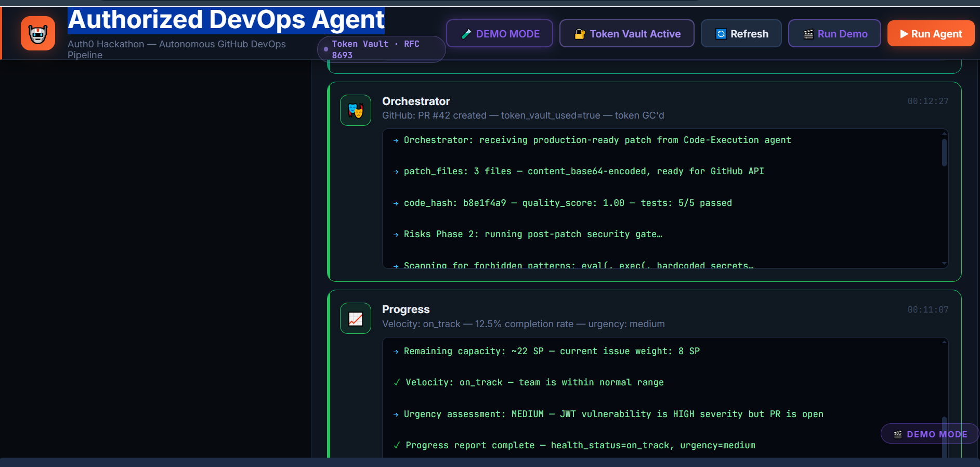The image size is (980, 467).
Task: Select the Authorized DevOps Agent title
Action: click(226, 20)
